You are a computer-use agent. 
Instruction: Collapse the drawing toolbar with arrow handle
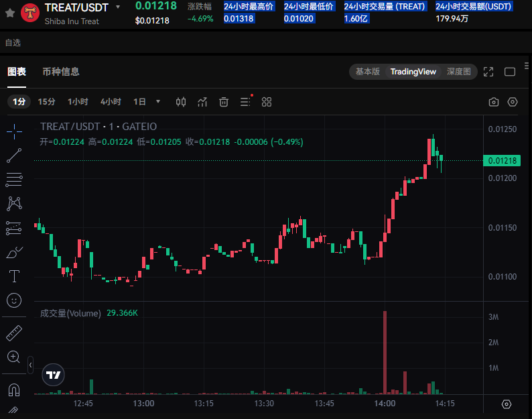(31, 365)
